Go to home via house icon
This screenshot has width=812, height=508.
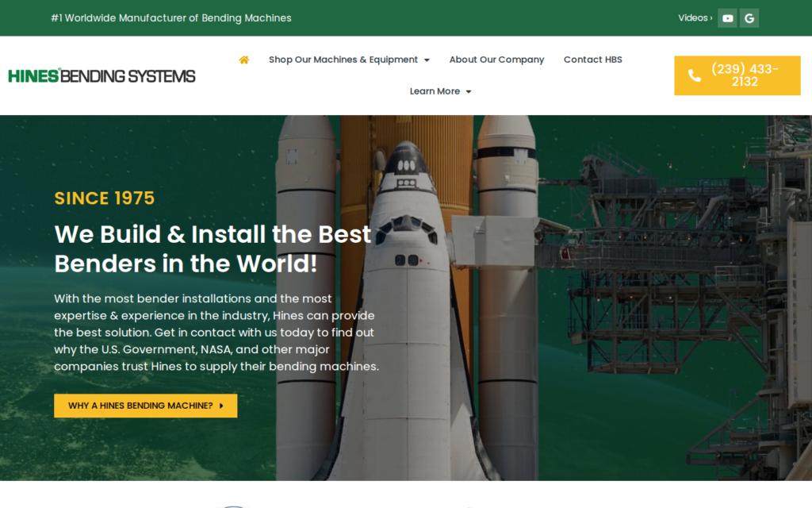[244, 60]
